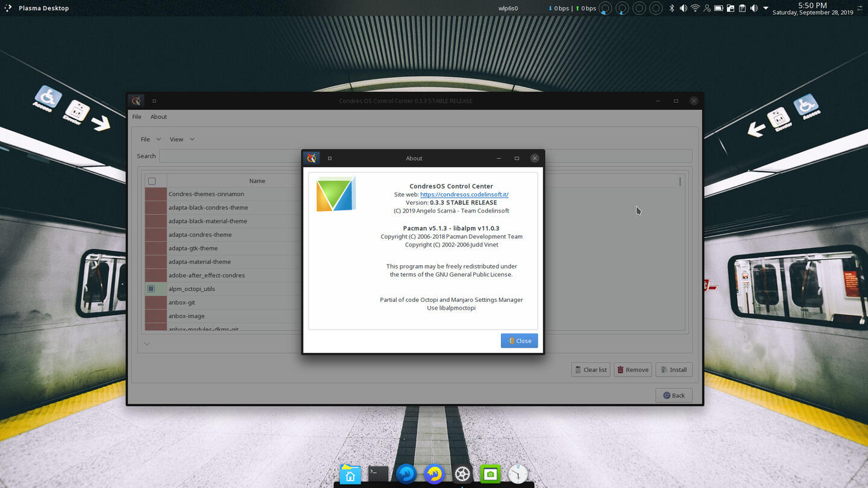This screenshot has height=488, width=868.
Task: Click the Back button
Action: pos(674,395)
